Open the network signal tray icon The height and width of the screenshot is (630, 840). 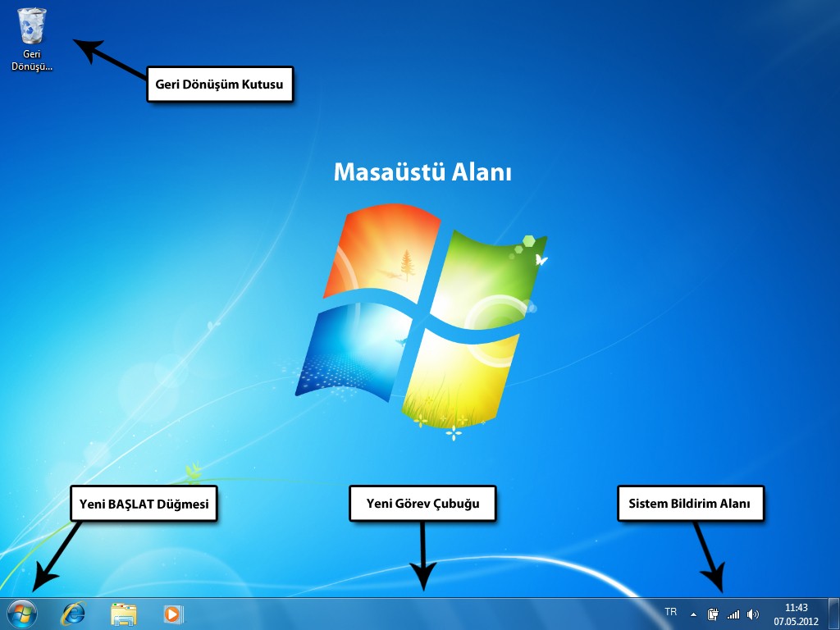tap(733, 614)
